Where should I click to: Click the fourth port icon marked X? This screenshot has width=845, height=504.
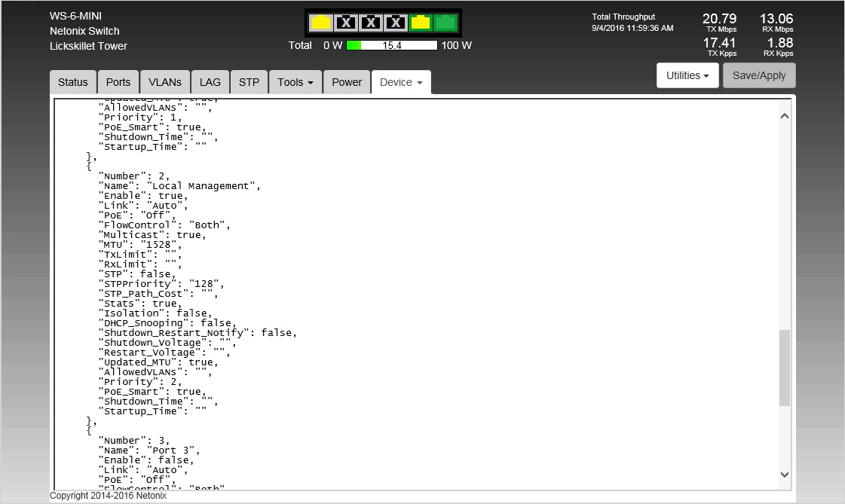click(396, 23)
